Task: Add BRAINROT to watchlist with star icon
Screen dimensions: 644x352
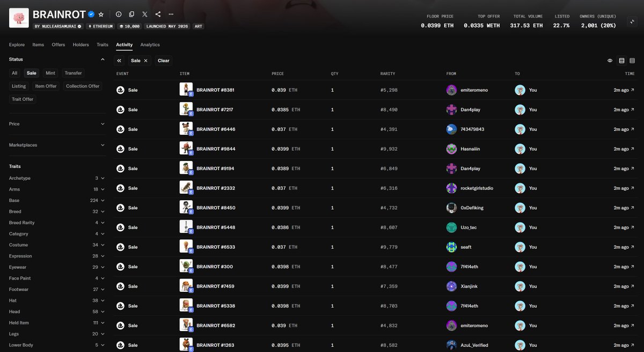Action: coord(101,14)
